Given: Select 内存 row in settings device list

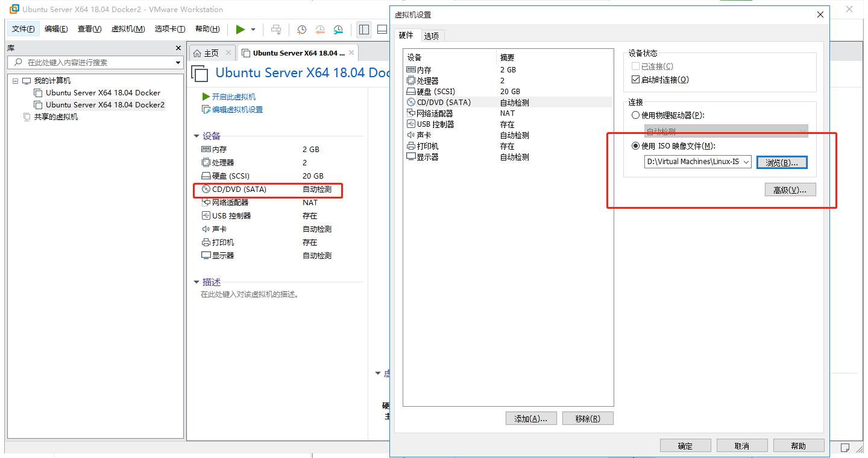Looking at the screenshot, I should [x=508, y=70].
